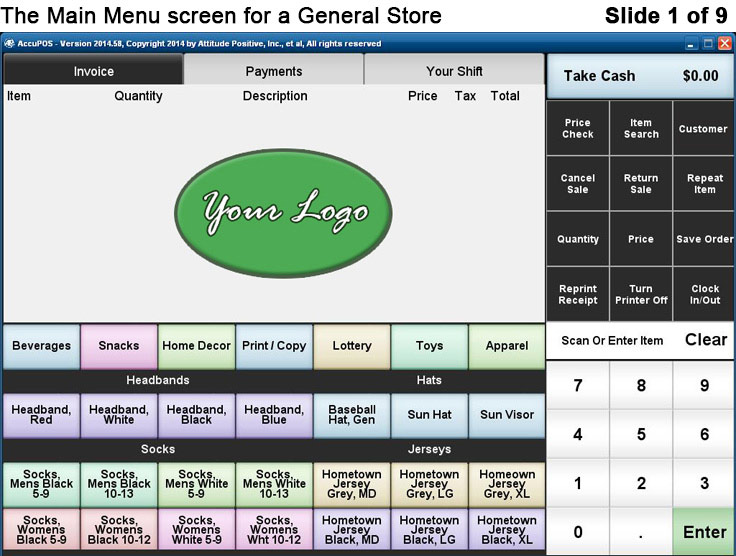Add Baseball Hat, Gen item
The image size is (736, 556).
352,415
